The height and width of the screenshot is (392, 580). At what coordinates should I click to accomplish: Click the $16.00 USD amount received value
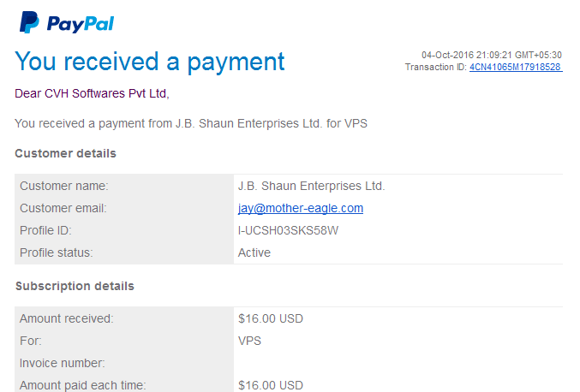tap(271, 318)
